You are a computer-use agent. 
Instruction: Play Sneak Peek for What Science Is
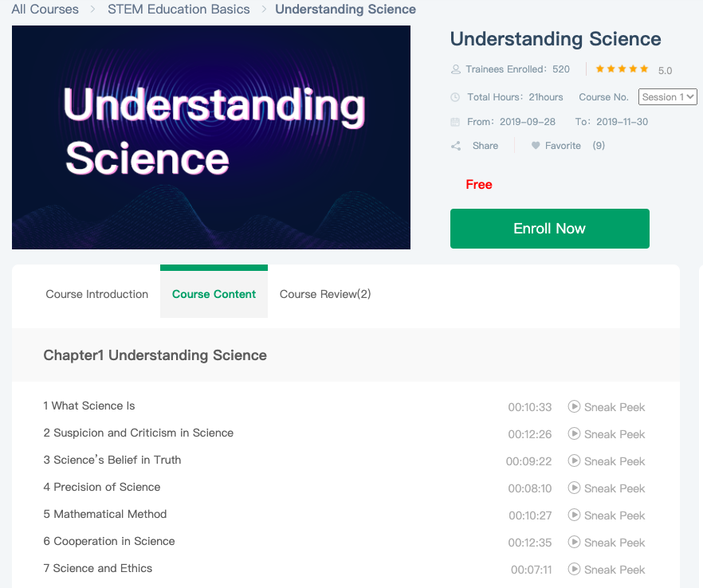pos(606,407)
